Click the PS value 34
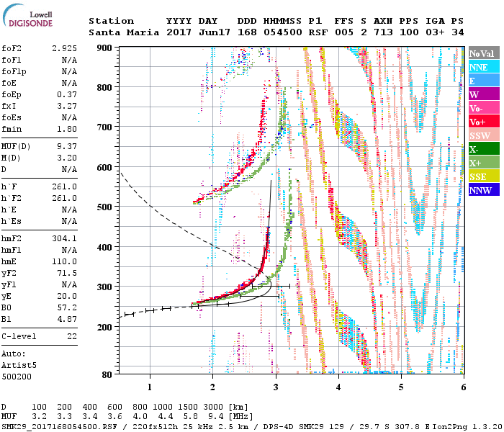The image size is (504, 432). 457,32
